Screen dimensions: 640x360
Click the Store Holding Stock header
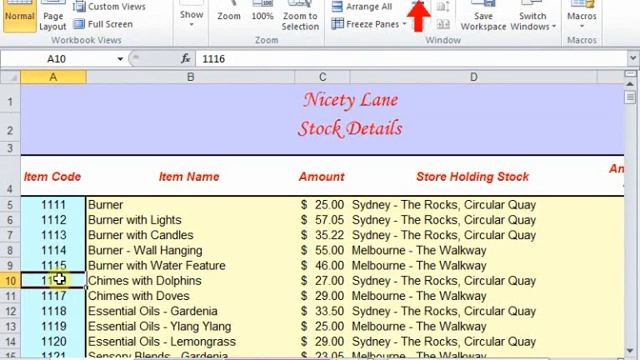point(473,176)
